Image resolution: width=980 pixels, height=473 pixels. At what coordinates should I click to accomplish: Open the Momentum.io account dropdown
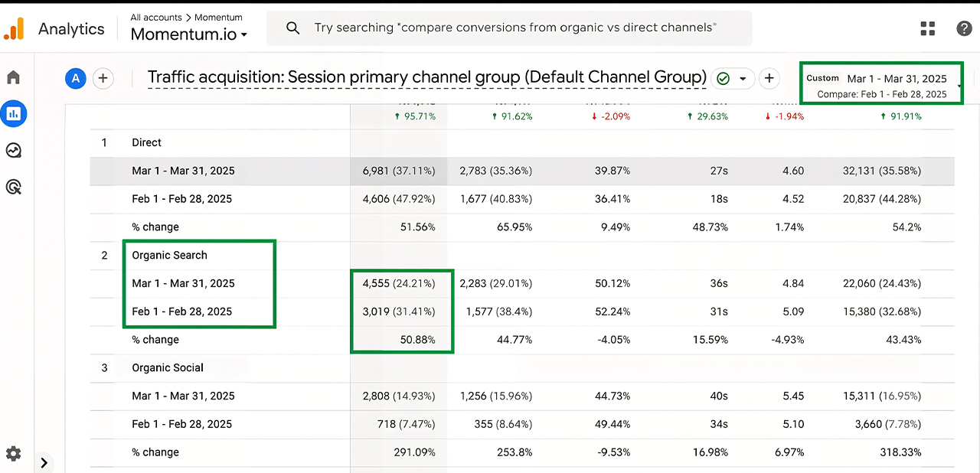(188, 34)
